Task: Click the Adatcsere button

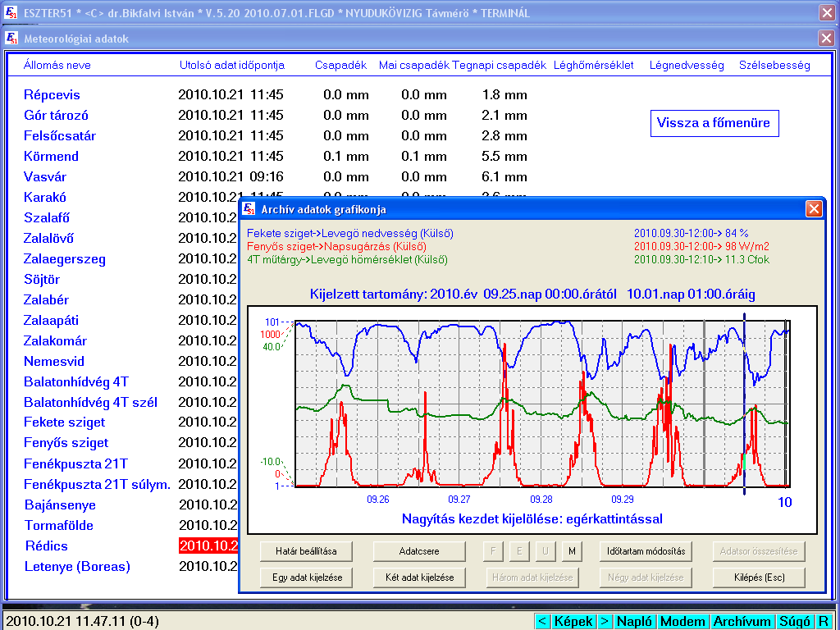Action: pos(419,550)
